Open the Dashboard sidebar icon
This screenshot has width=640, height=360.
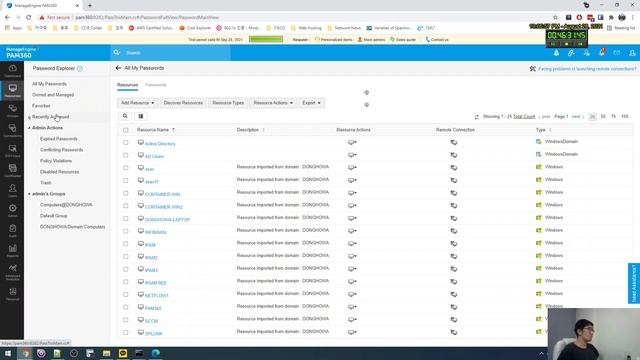[12, 70]
